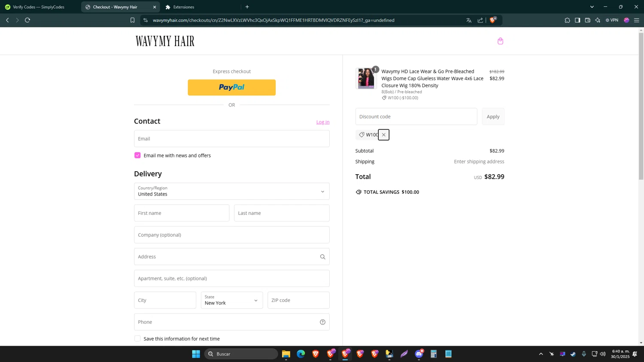Open the shopping bag cart icon

[x=500, y=41]
